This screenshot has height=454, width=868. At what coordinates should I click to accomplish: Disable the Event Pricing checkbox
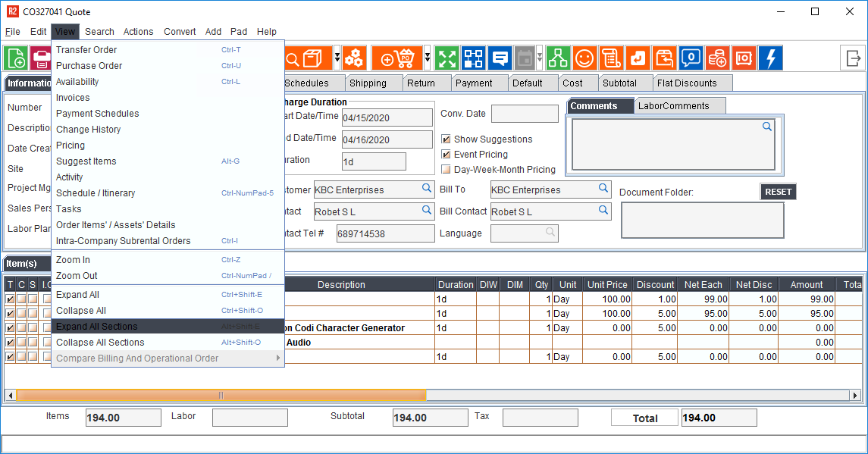click(446, 155)
